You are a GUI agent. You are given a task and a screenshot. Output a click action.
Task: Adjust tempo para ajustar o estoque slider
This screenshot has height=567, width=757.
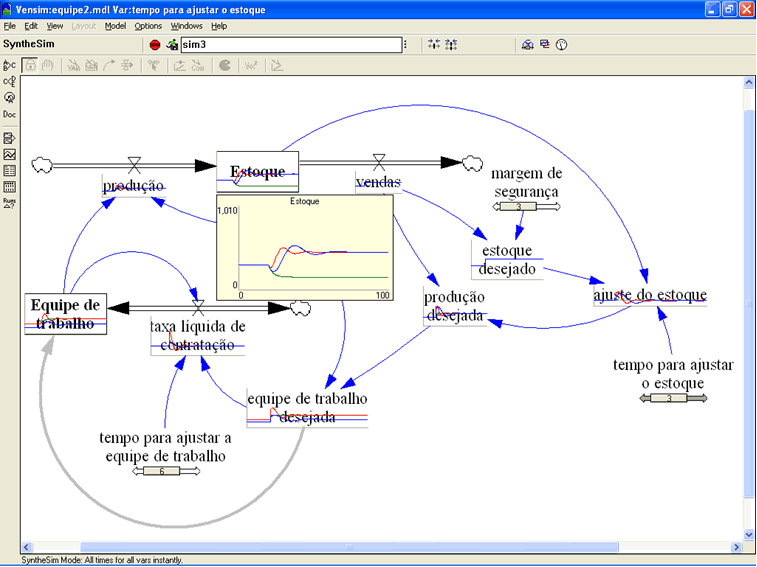pos(673,398)
